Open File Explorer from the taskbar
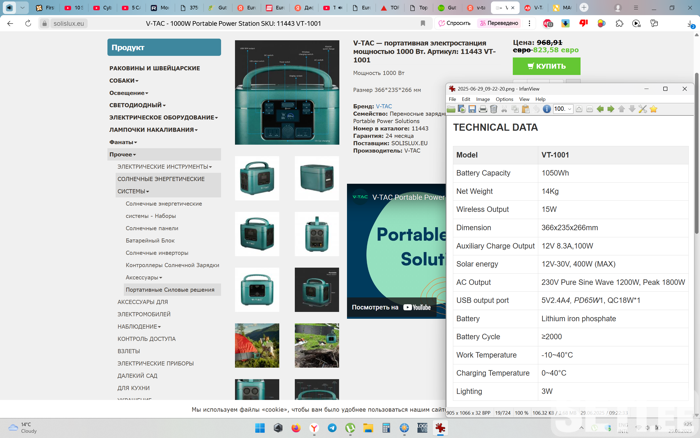 [368, 428]
